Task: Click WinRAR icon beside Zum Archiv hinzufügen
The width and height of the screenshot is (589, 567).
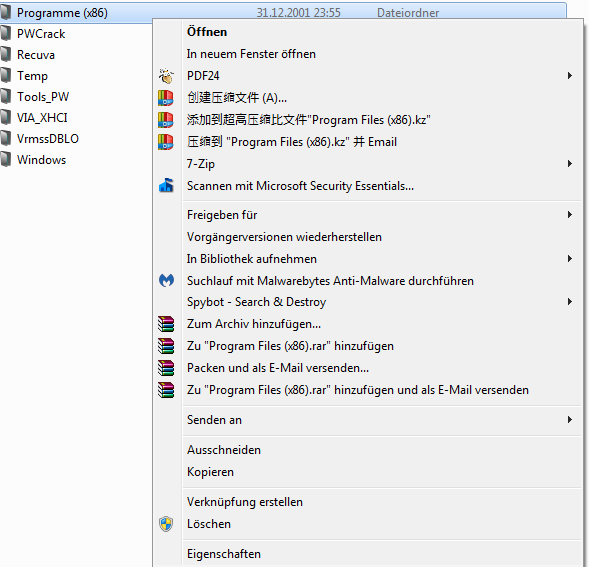Action: click(166, 324)
